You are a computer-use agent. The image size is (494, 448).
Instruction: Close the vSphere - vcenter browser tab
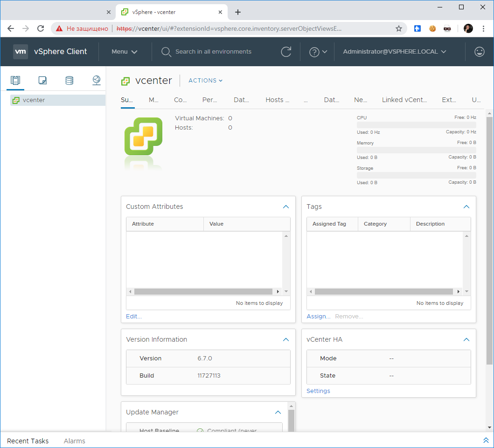(x=220, y=12)
